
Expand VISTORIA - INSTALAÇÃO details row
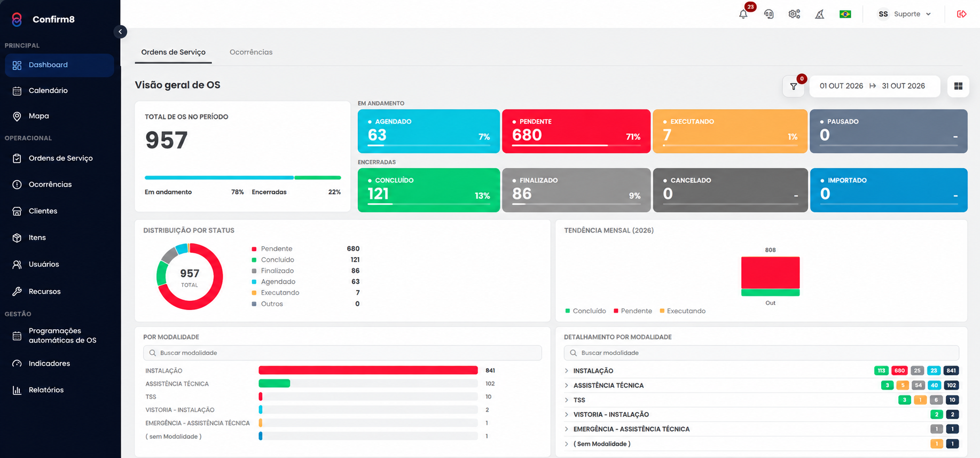(x=567, y=415)
